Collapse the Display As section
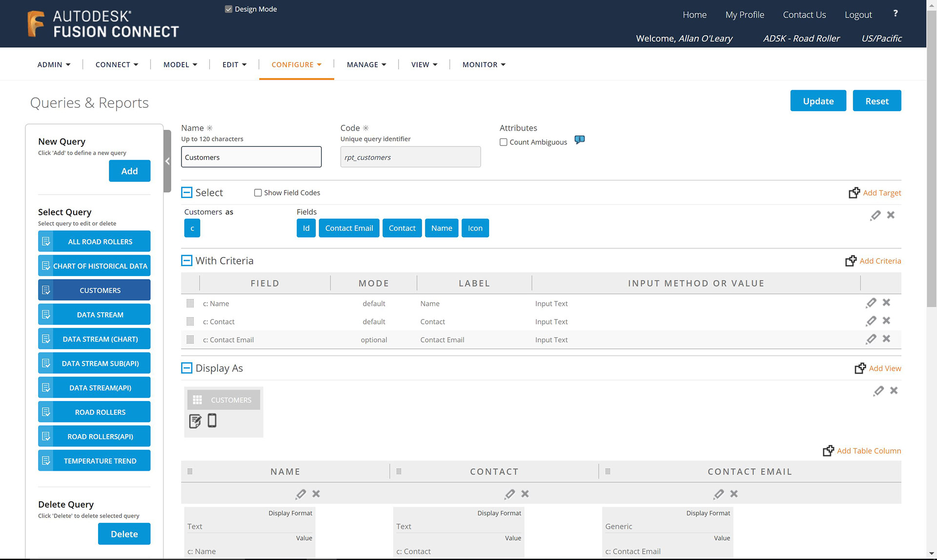Screen dimensions: 937x560 tap(186, 368)
